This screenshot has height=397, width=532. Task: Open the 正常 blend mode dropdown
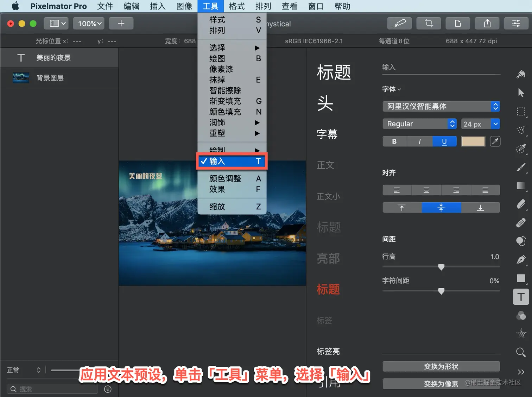tap(24, 370)
